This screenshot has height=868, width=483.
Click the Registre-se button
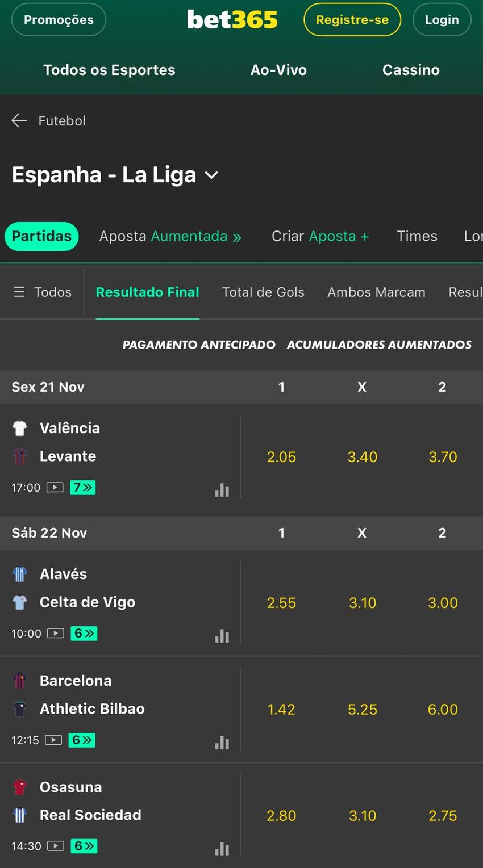tap(352, 19)
